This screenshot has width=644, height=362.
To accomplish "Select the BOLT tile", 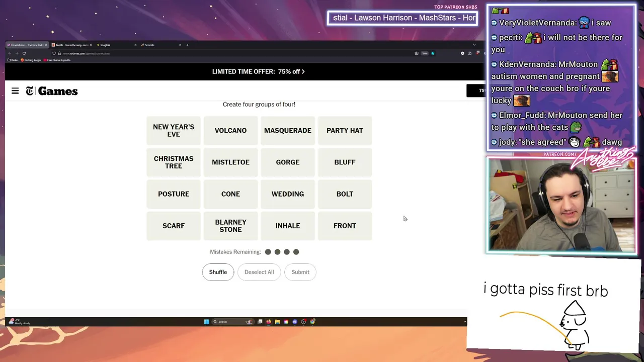I will click(x=345, y=194).
